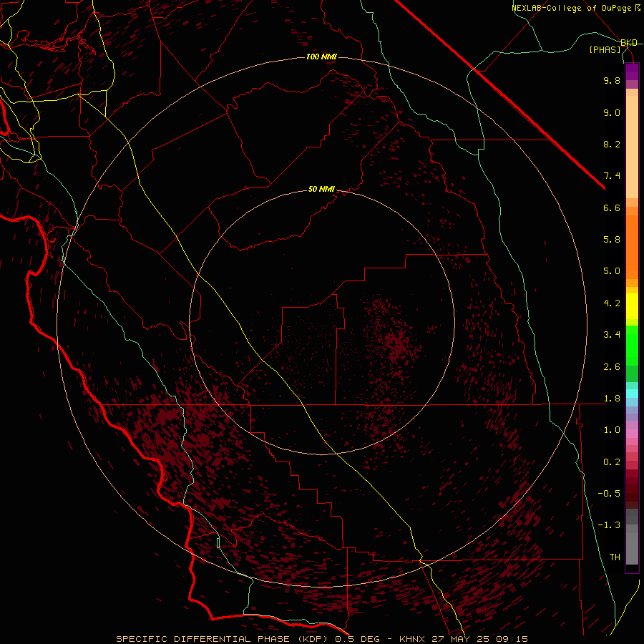Click the "50 NMI" range ring label
This screenshot has width=644, height=644.
point(321,190)
